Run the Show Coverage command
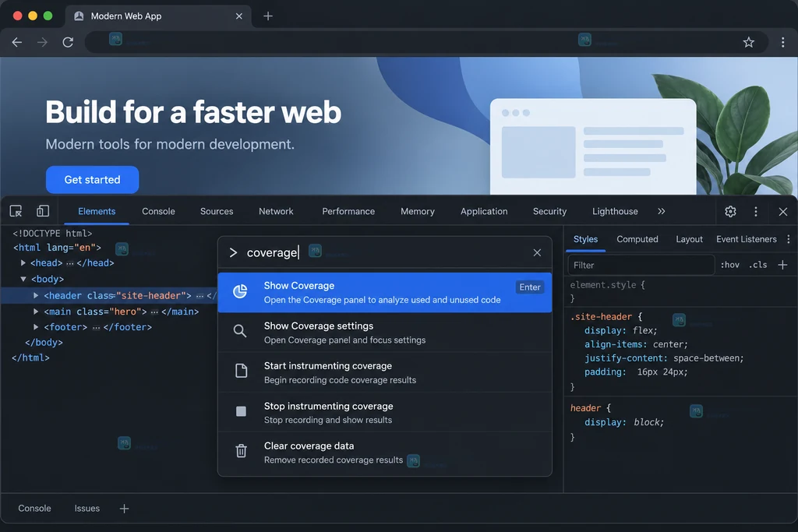Viewport: 798px width, 532px height. click(x=385, y=292)
